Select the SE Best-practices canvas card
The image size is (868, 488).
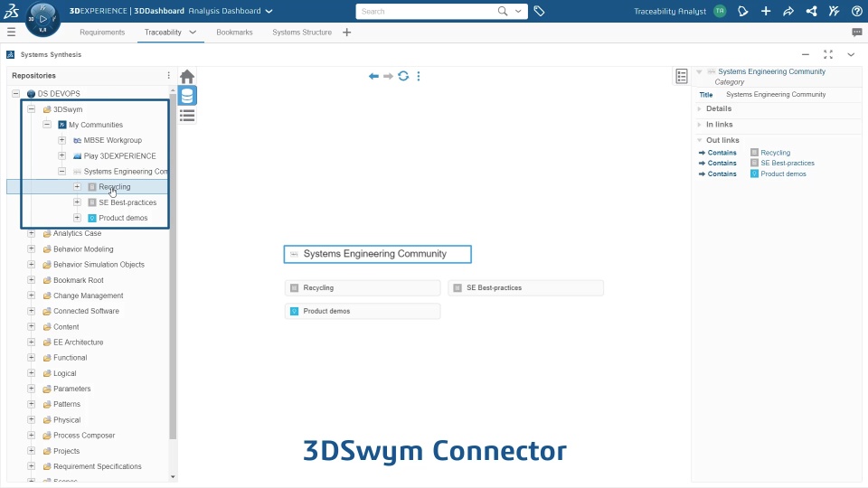coord(526,287)
